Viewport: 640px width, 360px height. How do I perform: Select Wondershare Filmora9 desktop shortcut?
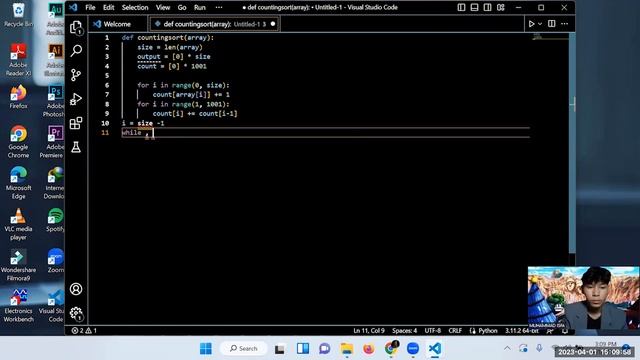coord(18,265)
